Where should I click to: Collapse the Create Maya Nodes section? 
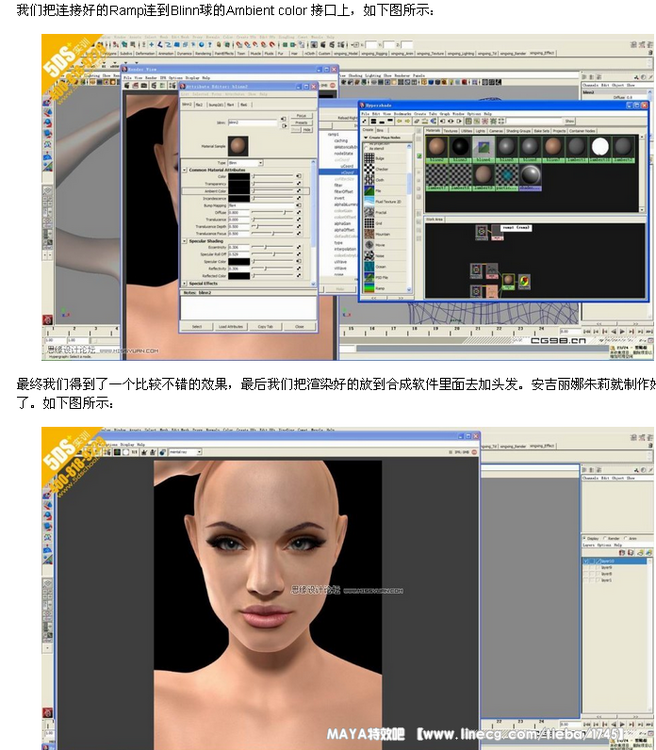click(x=366, y=138)
